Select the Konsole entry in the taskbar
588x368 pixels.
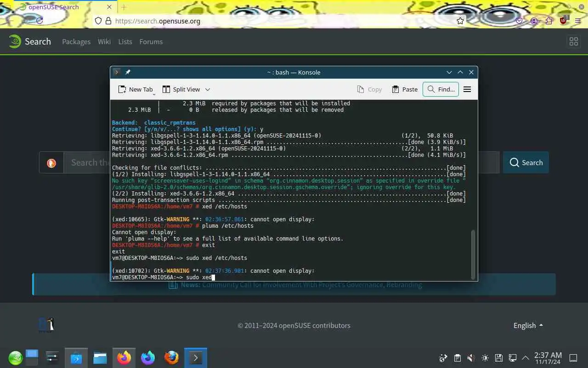tap(196, 357)
